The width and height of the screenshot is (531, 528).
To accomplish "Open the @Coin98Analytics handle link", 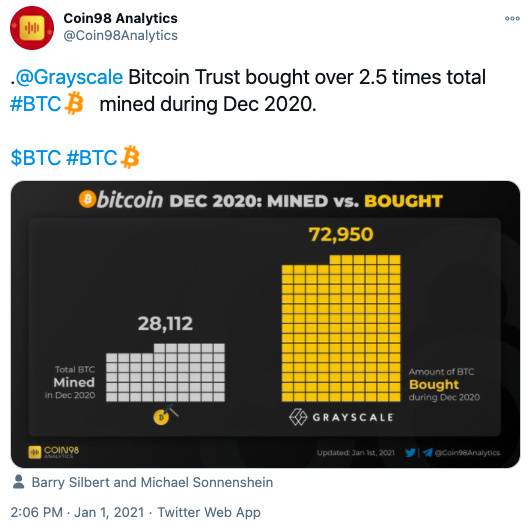I will (120, 35).
